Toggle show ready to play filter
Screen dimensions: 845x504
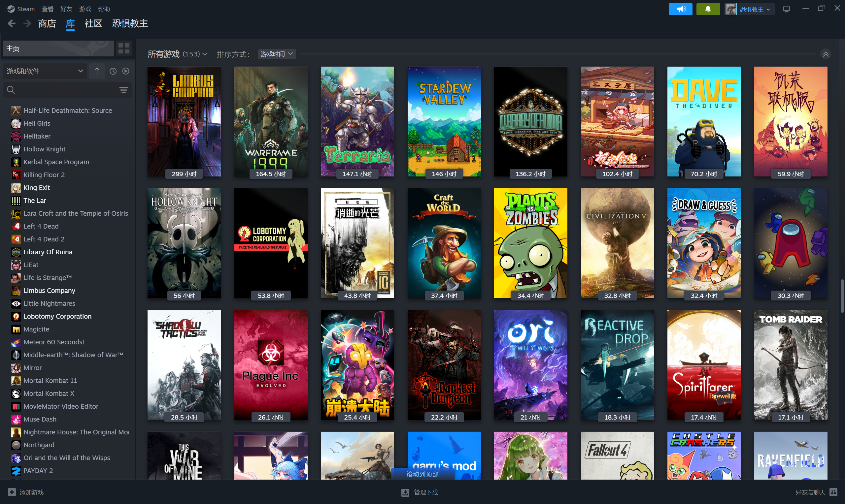(126, 71)
